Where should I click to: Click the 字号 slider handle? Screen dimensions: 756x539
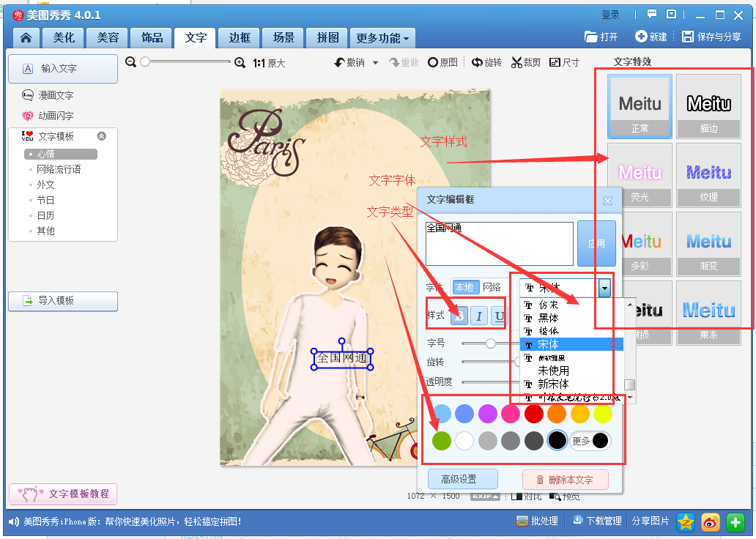[x=490, y=343]
